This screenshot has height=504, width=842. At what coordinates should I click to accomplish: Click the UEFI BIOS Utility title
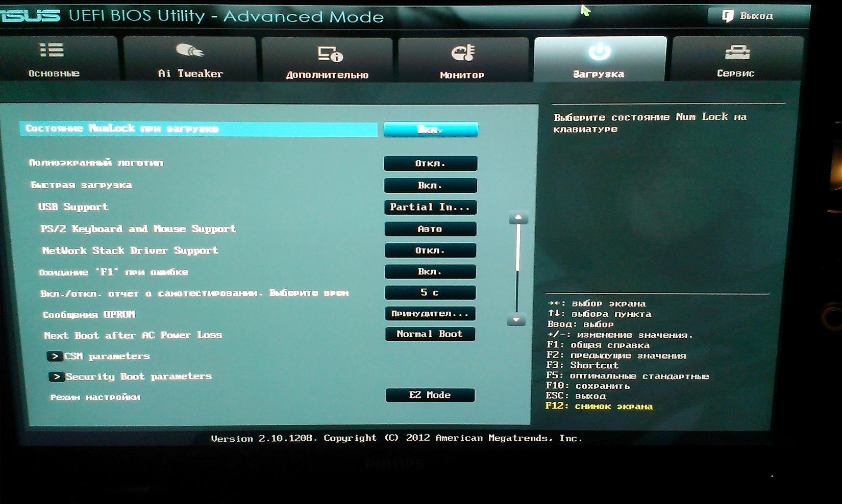[x=227, y=16]
